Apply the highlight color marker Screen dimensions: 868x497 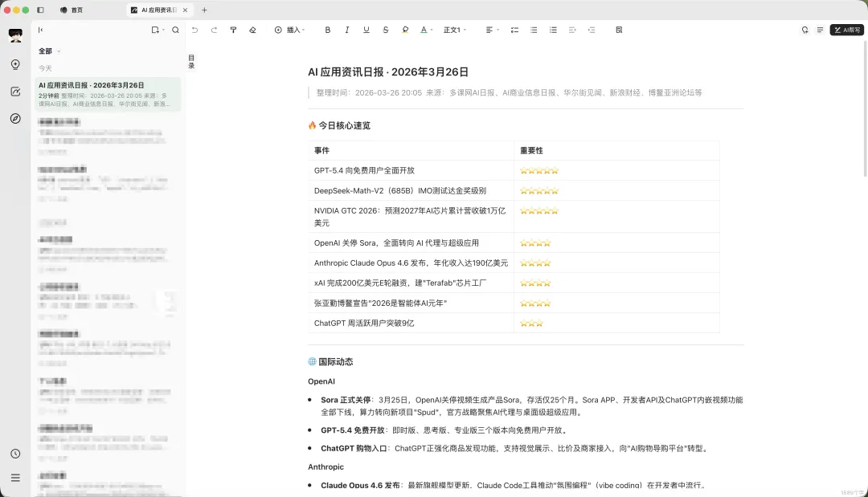pyautogui.click(x=405, y=30)
